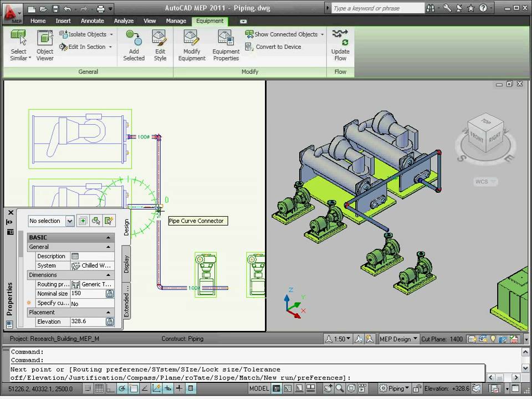This screenshot has width=532, height=399.
Task: Open the Insert ribbon tab
Action: 63,21
